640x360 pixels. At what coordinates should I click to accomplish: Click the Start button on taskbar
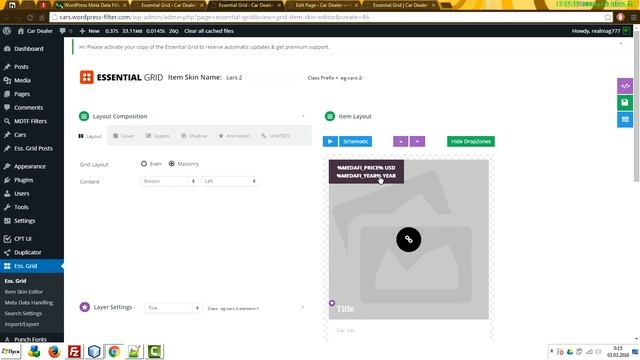tap(11, 351)
